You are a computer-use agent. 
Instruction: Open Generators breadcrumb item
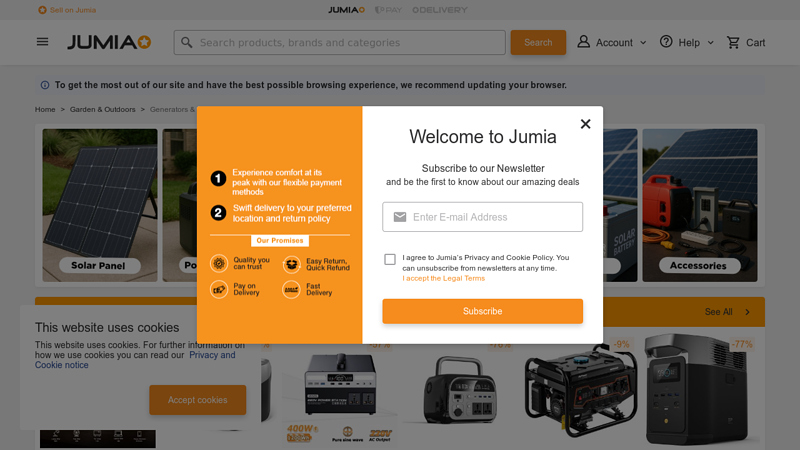(x=172, y=109)
